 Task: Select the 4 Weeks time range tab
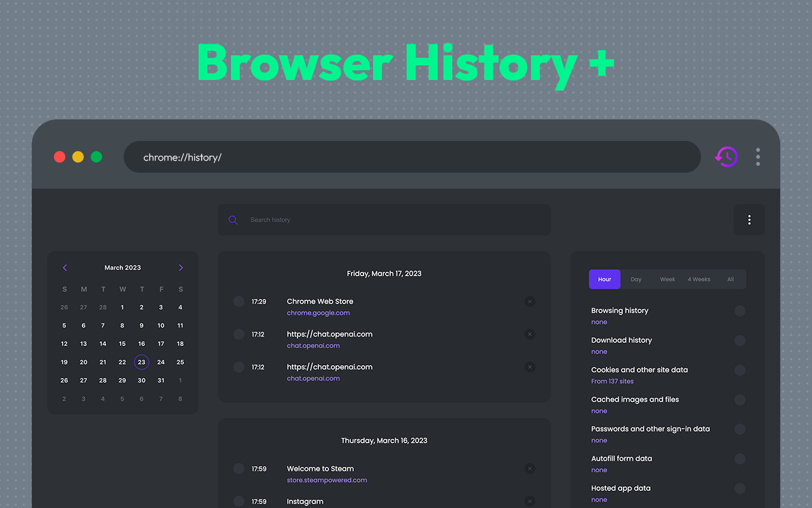(x=699, y=279)
